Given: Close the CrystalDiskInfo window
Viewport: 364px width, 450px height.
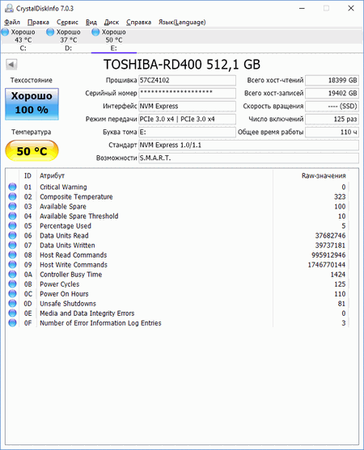Looking at the screenshot, I should pos(351,8).
